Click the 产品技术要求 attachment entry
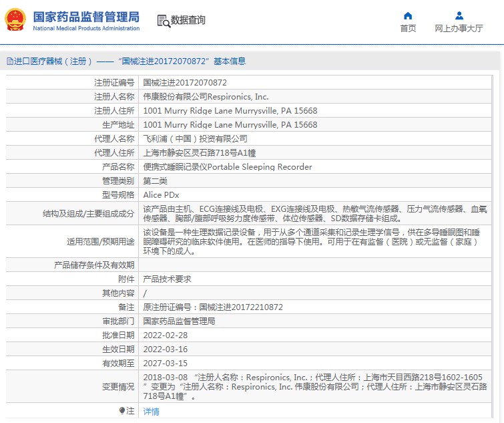Image resolution: width=504 pixels, height=423 pixels. [x=168, y=279]
